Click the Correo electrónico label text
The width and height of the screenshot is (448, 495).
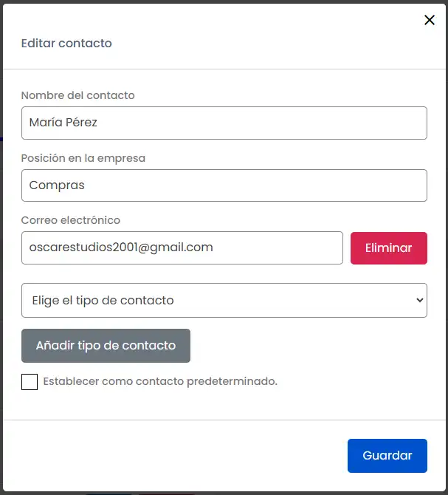coord(70,220)
